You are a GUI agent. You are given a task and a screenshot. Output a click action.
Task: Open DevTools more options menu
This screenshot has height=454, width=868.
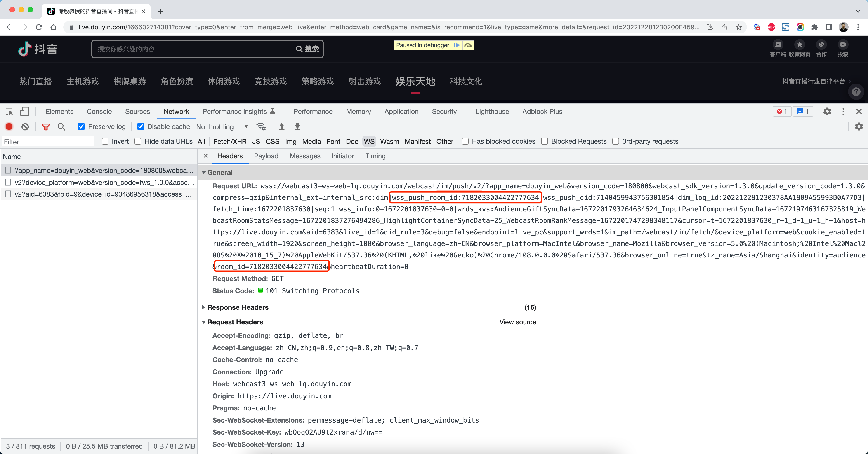point(843,112)
